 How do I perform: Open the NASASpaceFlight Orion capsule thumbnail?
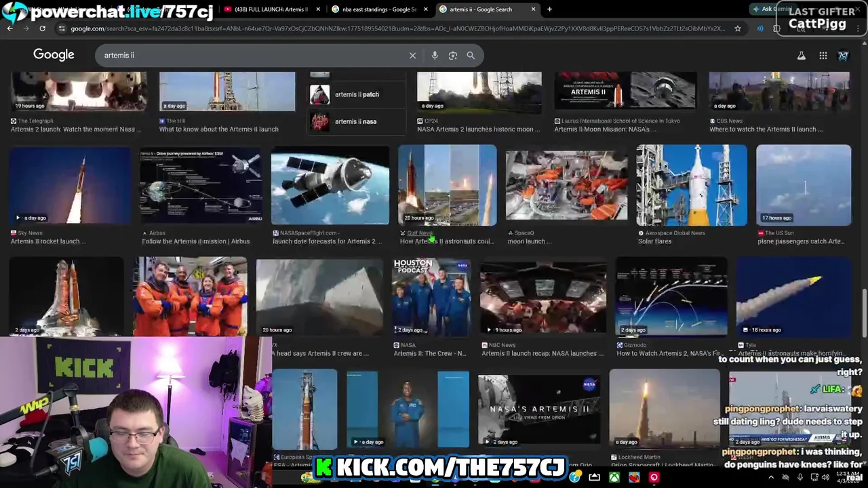330,185
